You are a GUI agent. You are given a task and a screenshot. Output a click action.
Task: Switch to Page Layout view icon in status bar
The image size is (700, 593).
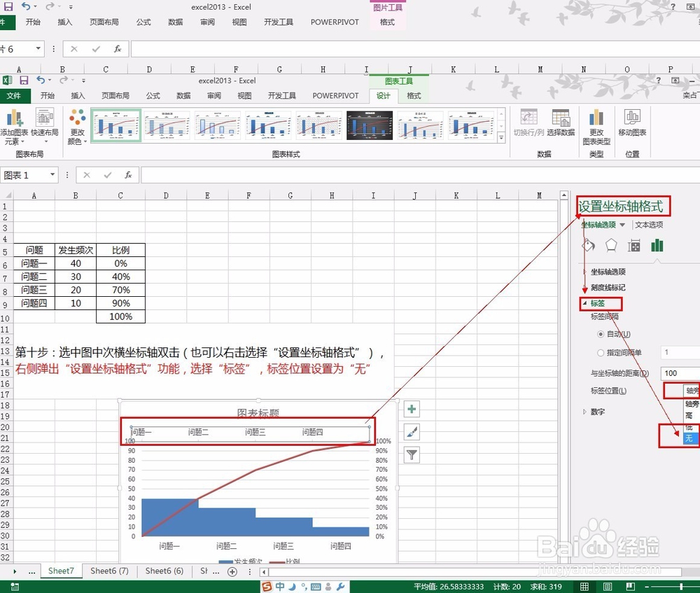[607, 586]
